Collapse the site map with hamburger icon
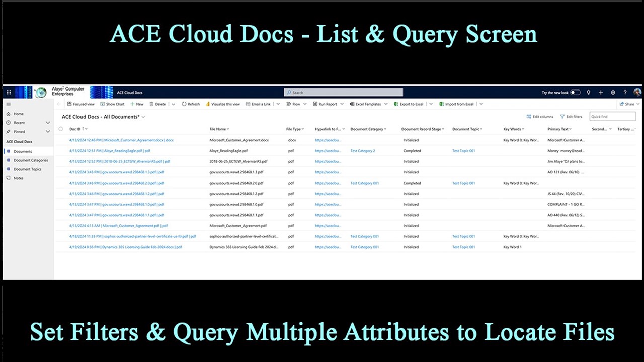This screenshot has height=362, width=644. (9, 104)
